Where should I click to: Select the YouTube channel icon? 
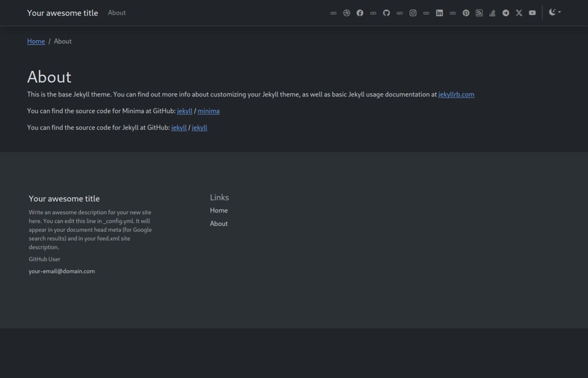point(532,13)
